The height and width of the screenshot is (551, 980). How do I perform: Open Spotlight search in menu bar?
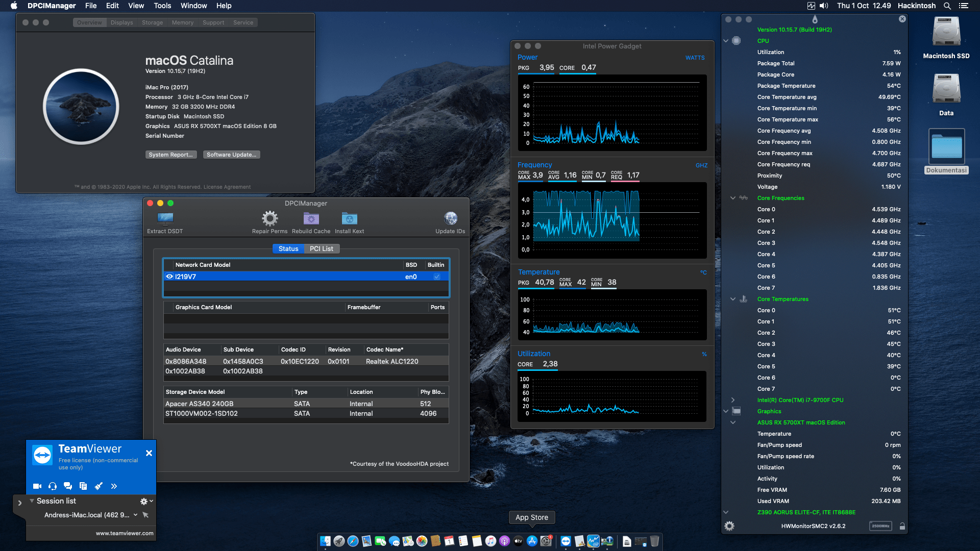point(947,6)
